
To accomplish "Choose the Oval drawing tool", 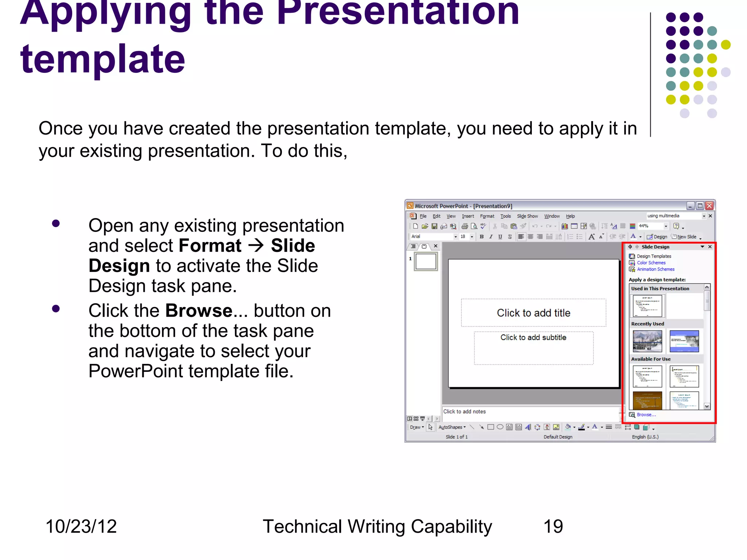I will 500,427.
